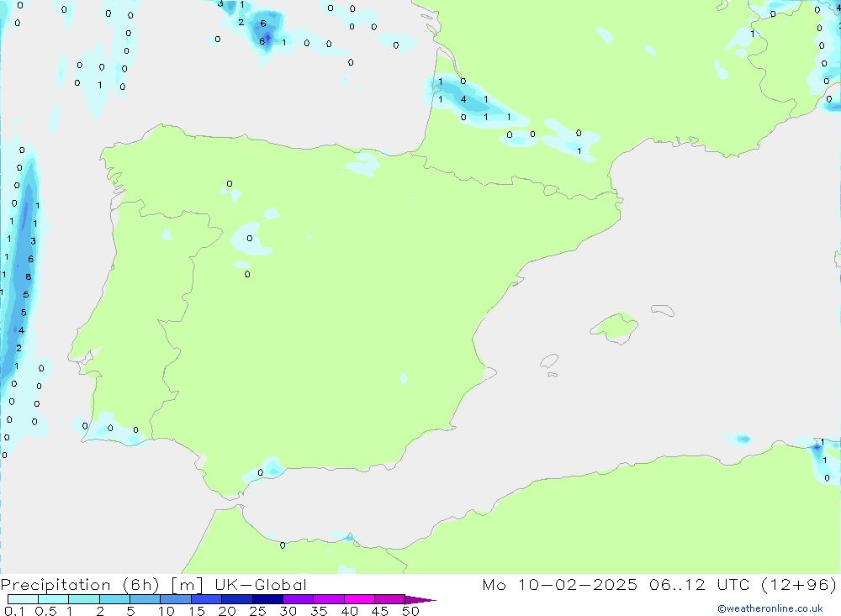Click the '(12+96)' forecast offset text
This screenshot has height=616, width=841.
(799, 584)
